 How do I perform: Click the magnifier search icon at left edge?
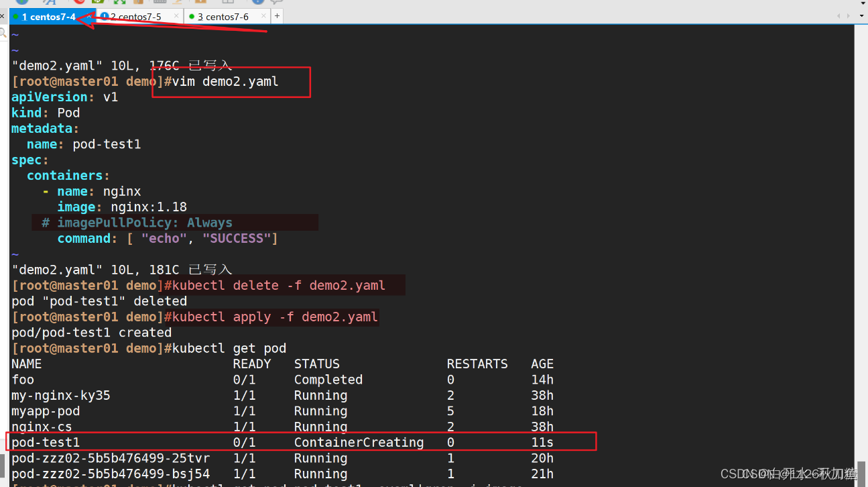3,33
